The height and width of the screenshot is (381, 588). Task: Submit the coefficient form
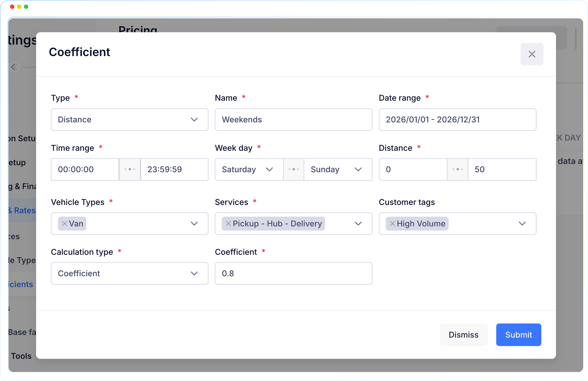pos(518,335)
